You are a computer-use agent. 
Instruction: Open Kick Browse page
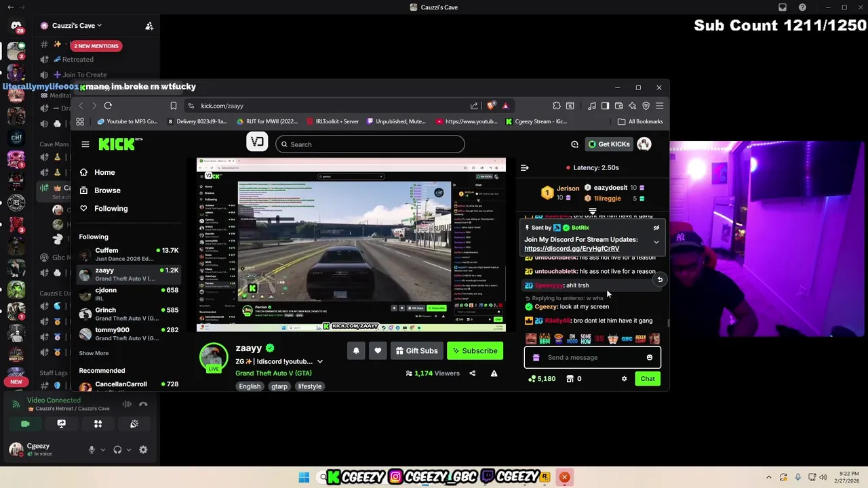(100, 190)
